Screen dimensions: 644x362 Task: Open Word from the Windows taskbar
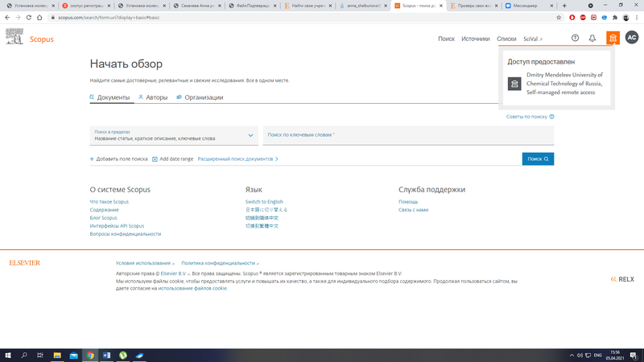(106, 355)
